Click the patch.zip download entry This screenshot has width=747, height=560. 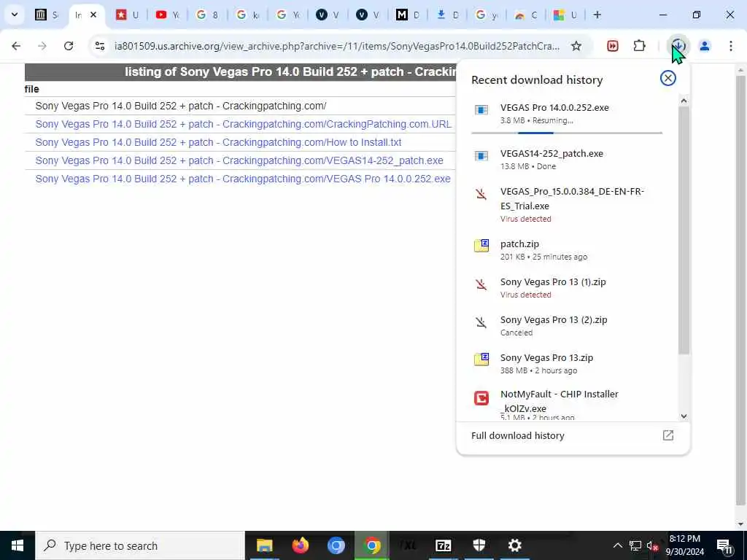[567, 249]
